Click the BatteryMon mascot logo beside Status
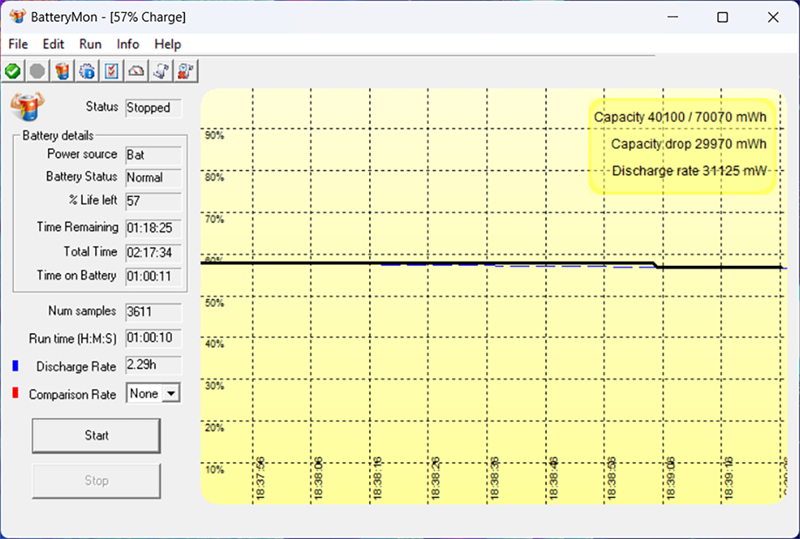 (27, 106)
